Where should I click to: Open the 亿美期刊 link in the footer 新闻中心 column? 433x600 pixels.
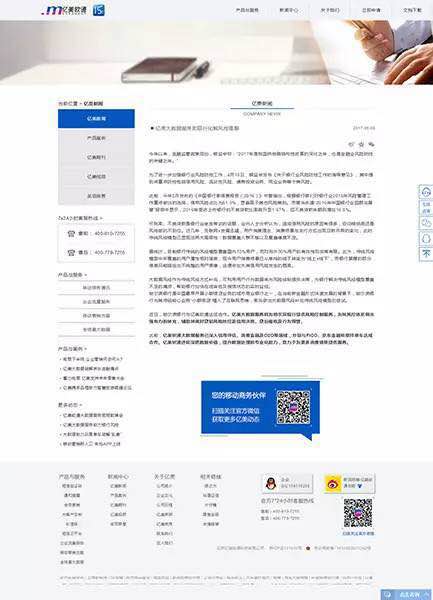[x=118, y=505]
